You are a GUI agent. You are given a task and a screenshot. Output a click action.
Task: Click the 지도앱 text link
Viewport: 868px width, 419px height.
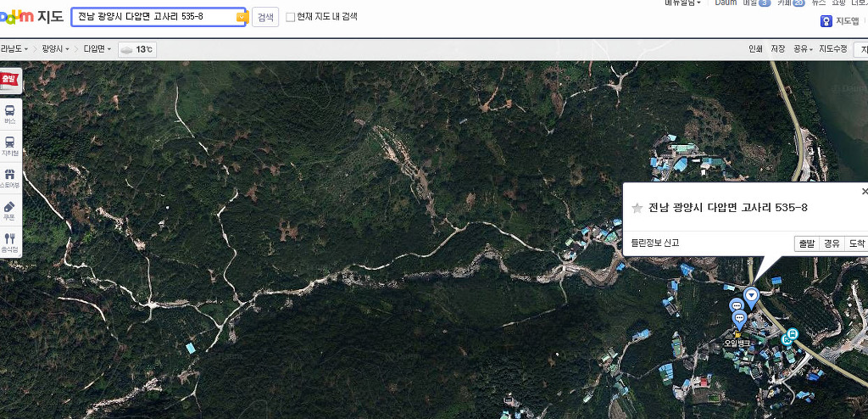(x=848, y=21)
